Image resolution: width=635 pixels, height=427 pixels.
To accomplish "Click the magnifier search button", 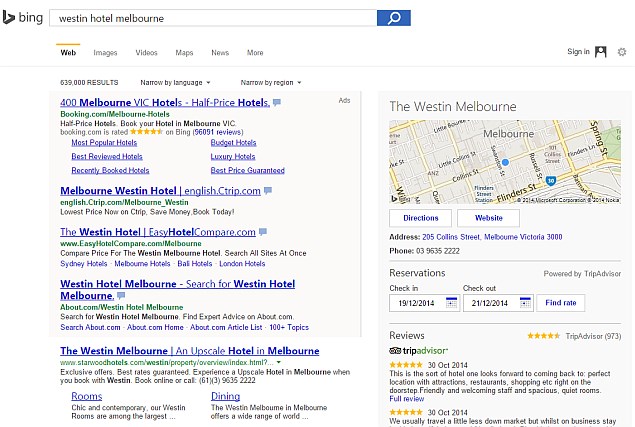I will pyautogui.click(x=394, y=18).
